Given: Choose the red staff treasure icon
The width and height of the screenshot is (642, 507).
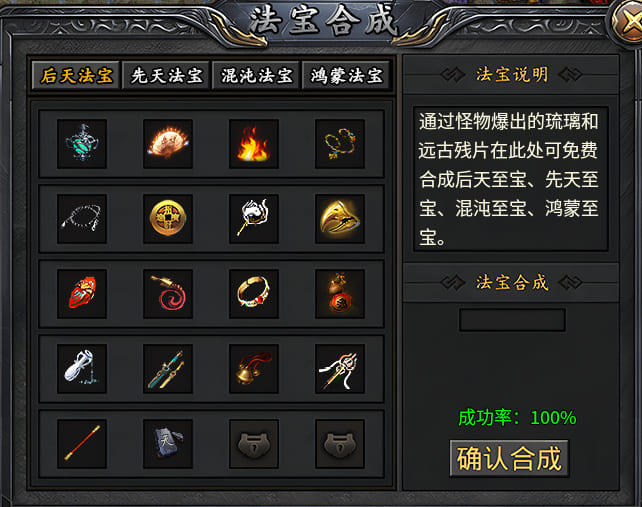Looking at the screenshot, I should 82,444.
